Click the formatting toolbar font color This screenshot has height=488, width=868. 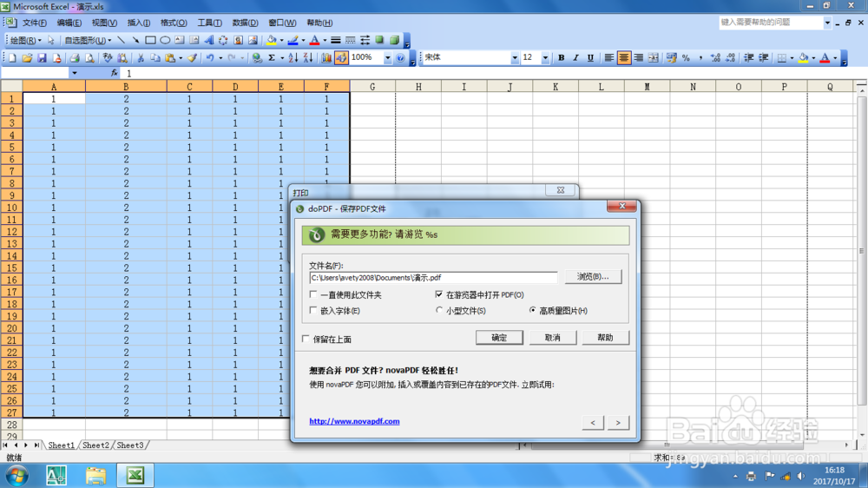(x=825, y=57)
